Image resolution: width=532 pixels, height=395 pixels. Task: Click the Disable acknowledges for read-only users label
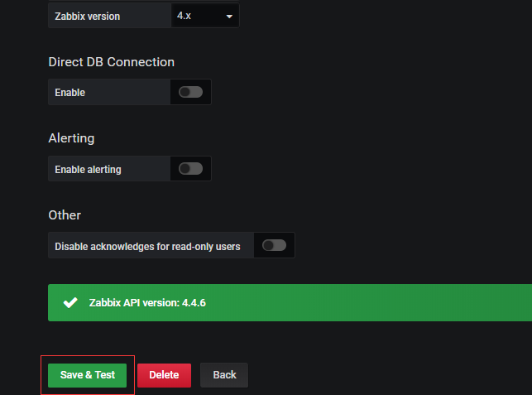(147, 246)
